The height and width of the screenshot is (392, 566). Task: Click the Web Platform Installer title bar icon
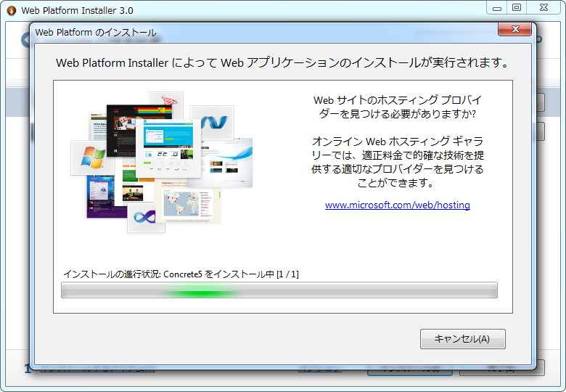(x=12, y=10)
